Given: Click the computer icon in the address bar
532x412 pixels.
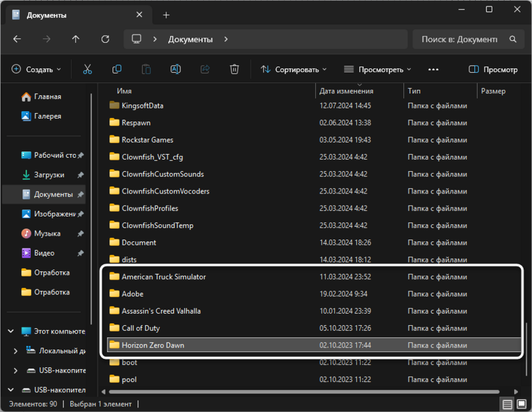Looking at the screenshot, I should 136,40.
